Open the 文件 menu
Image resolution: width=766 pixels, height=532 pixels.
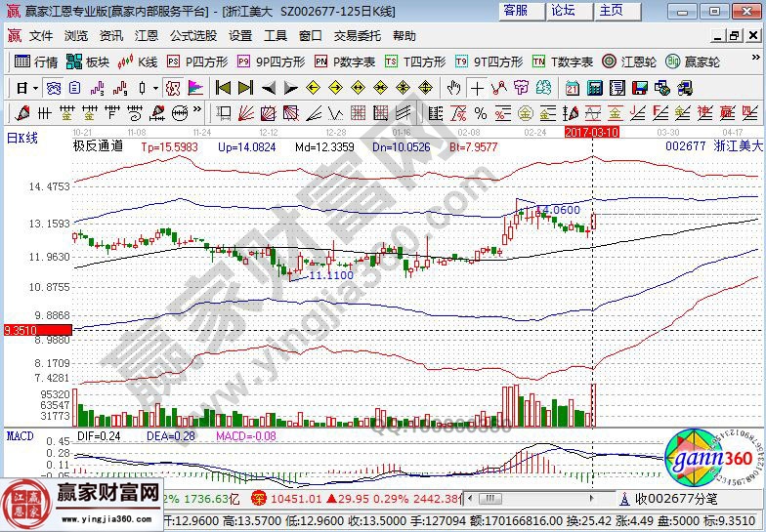coord(41,35)
